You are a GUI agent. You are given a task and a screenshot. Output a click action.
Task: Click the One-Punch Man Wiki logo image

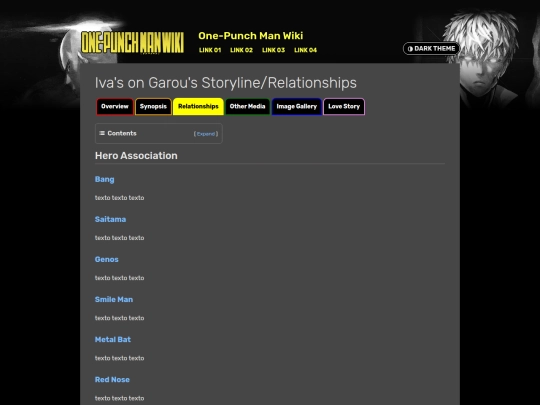pyautogui.click(x=133, y=43)
